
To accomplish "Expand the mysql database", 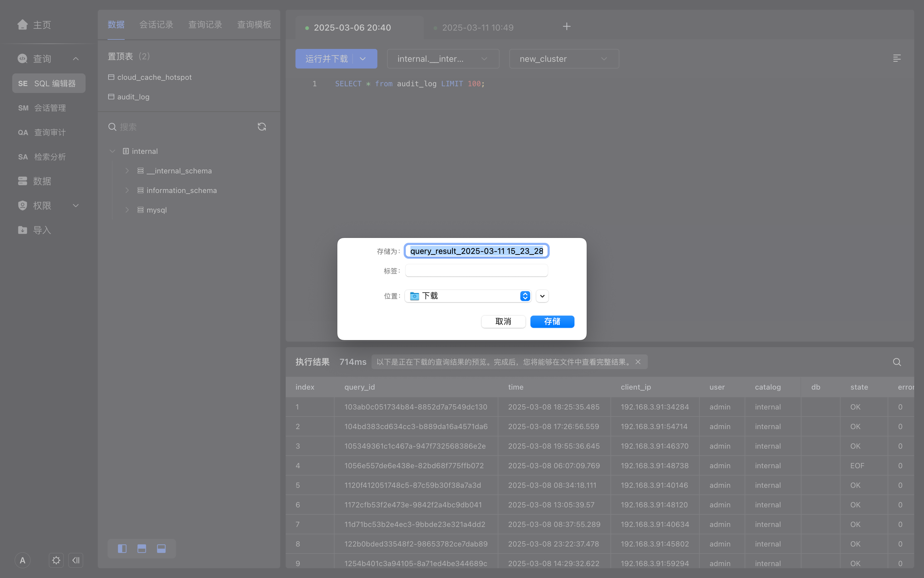I will coord(127,210).
